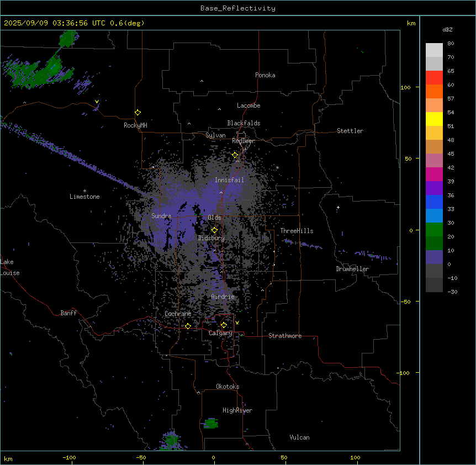This screenshot has width=476, height=465.
Task: Click the Ponoka city label
Action: coord(265,75)
